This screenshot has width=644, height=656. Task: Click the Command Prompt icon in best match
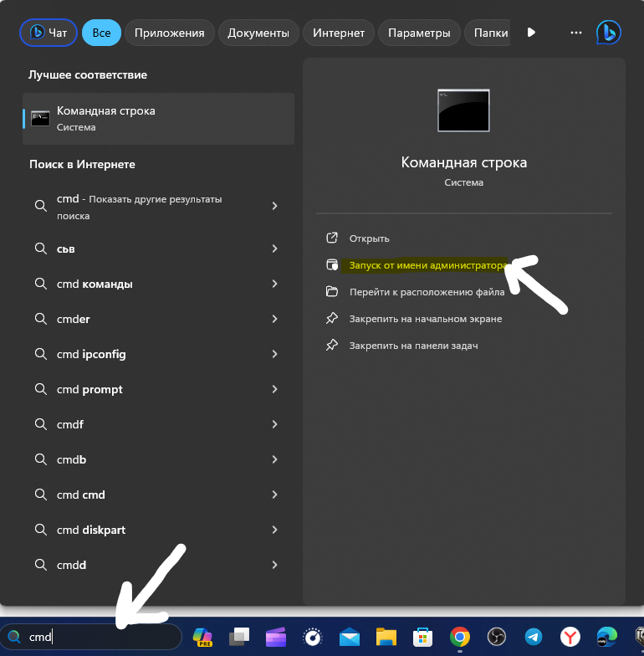click(x=40, y=119)
